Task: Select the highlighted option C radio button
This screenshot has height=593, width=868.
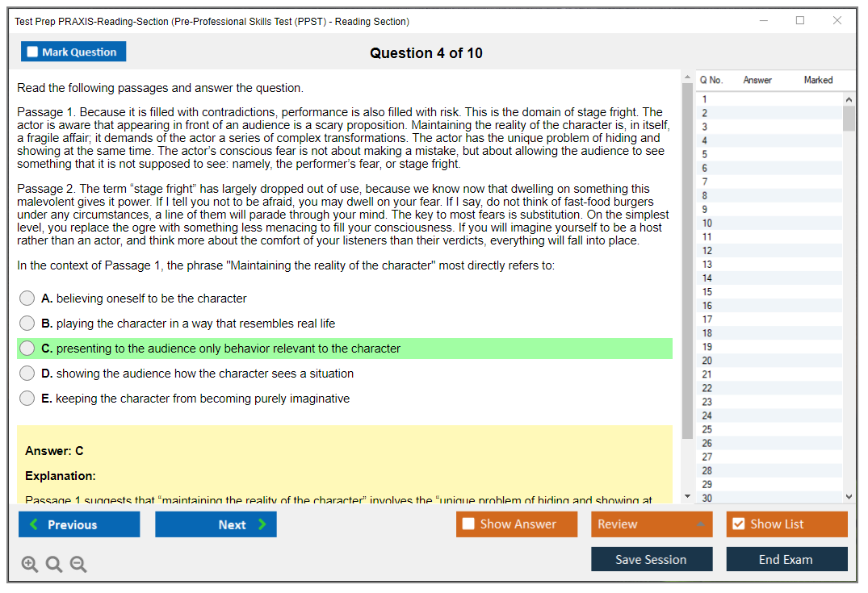Action: click(27, 349)
